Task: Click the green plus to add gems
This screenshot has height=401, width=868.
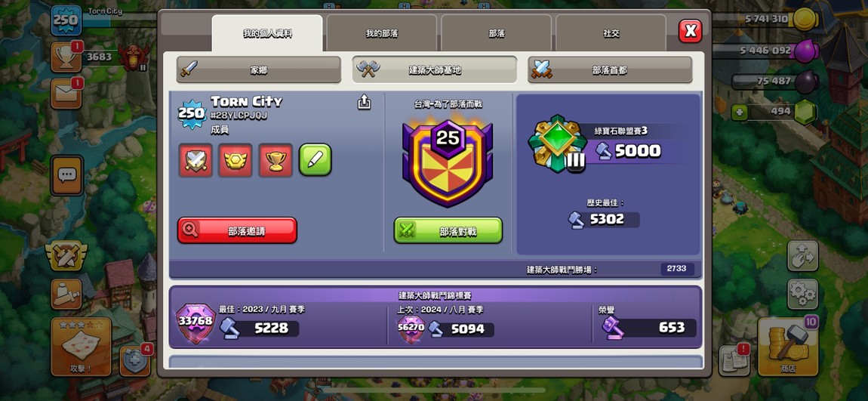Action: coord(739,113)
